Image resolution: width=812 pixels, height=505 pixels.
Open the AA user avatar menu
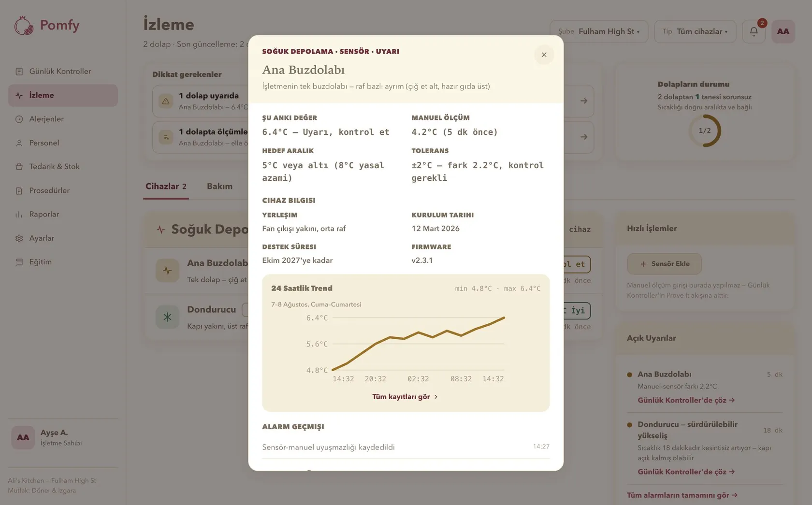coord(783,31)
